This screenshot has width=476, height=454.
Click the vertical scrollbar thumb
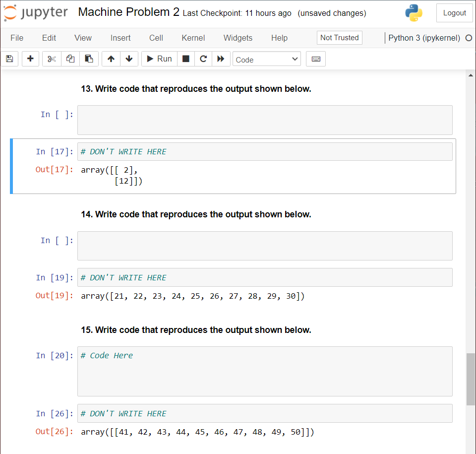[471, 379]
